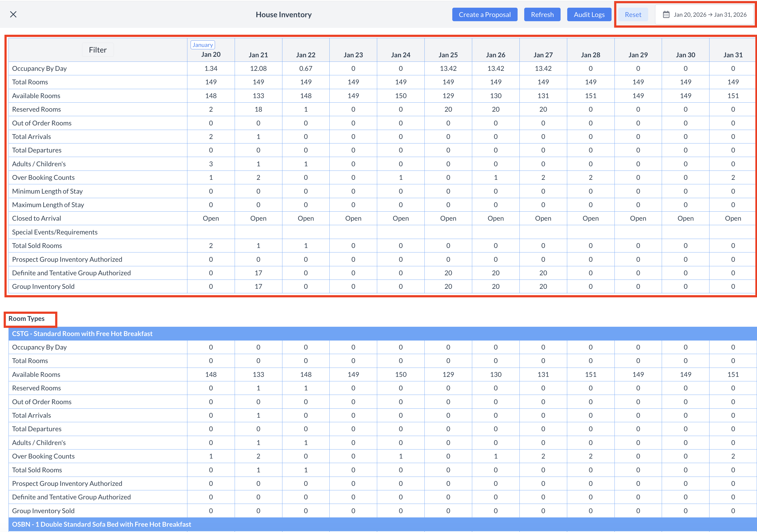Close the House Inventory panel with X
Image resolution: width=757 pixels, height=532 pixels.
point(13,15)
